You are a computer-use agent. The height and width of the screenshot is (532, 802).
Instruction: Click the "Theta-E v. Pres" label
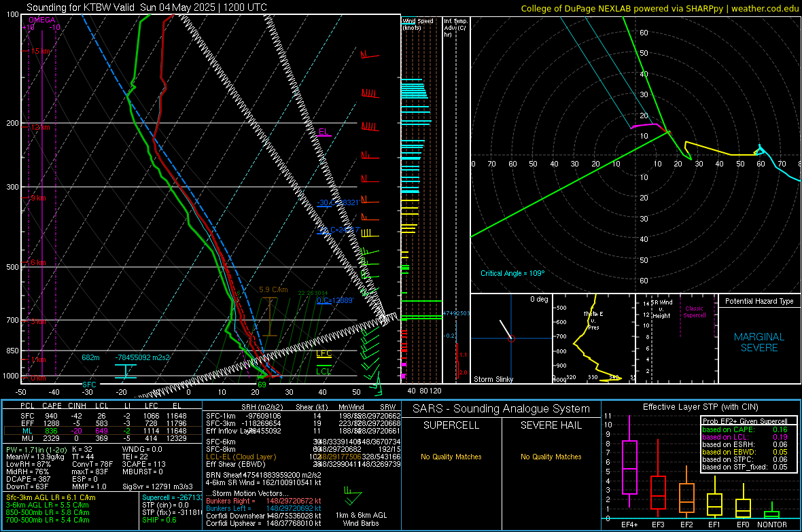point(593,320)
